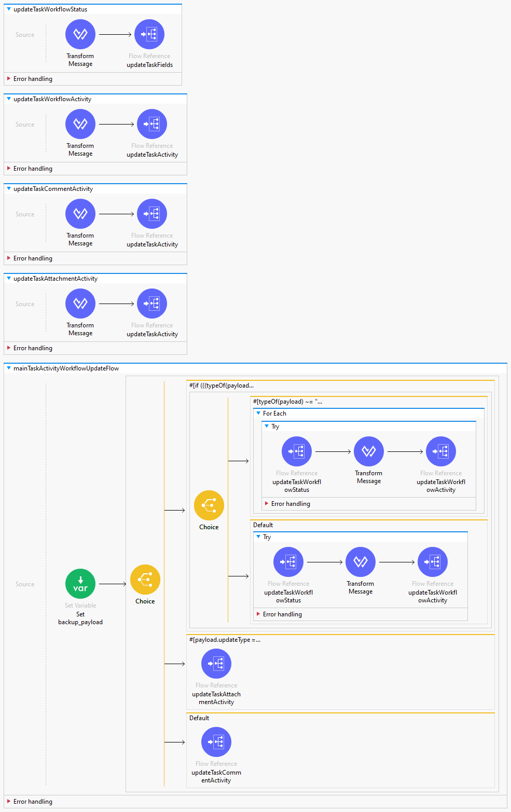
Task: Expand Error handling in For Each Try scope
Action: pyautogui.click(x=267, y=504)
